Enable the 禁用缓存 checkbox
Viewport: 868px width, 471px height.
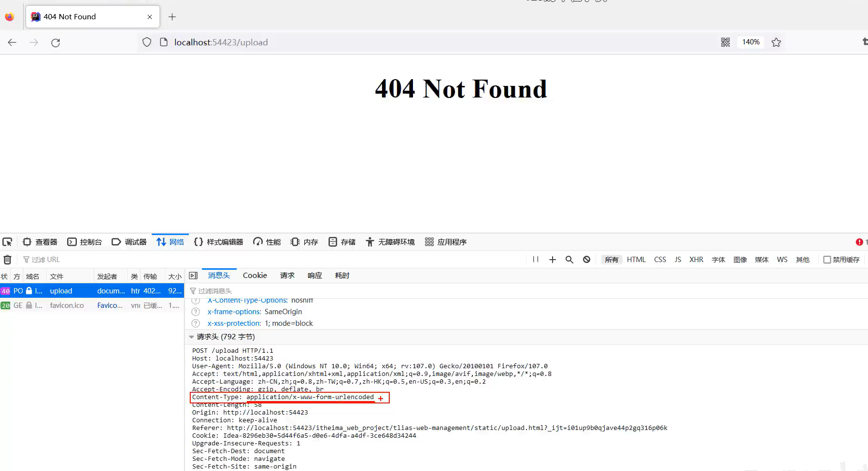pyautogui.click(x=827, y=260)
